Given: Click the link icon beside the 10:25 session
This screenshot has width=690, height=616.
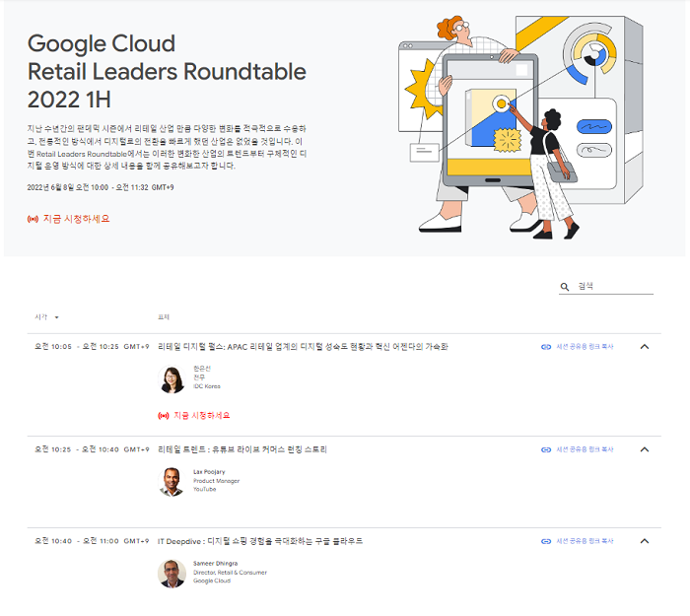Looking at the screenshot, I should pos(546,449).
